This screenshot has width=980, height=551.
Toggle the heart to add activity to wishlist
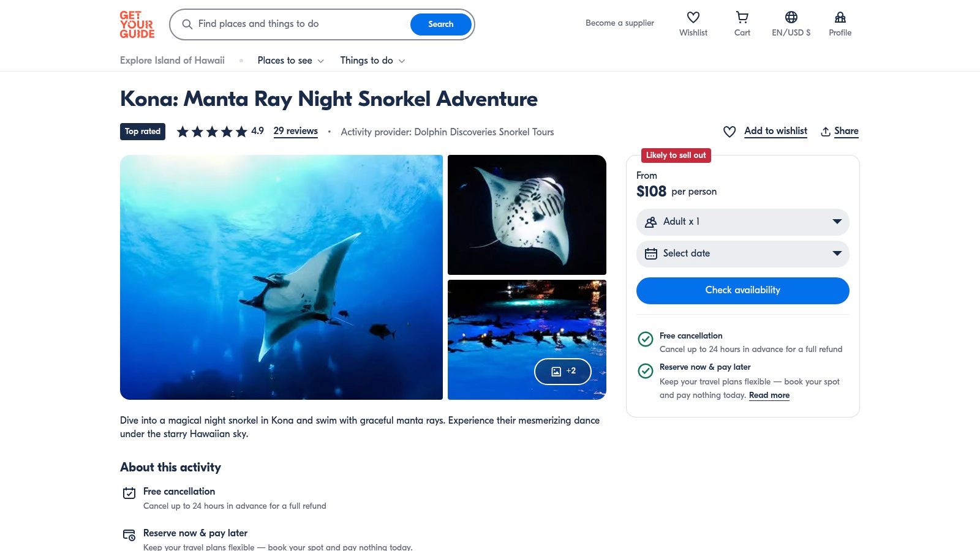pos(729,131)
